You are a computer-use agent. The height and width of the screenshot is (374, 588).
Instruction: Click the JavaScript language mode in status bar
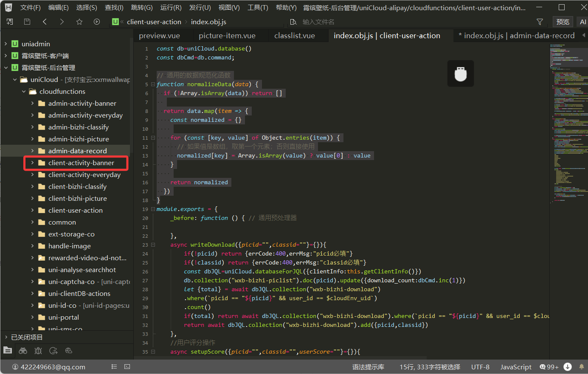pyautogui.click(x=515, y=367)
